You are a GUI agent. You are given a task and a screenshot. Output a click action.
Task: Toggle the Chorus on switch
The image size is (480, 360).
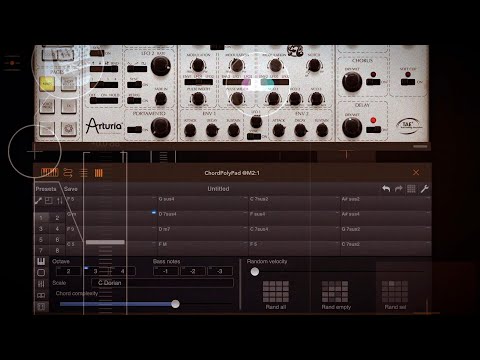click(x=373, y=82)
